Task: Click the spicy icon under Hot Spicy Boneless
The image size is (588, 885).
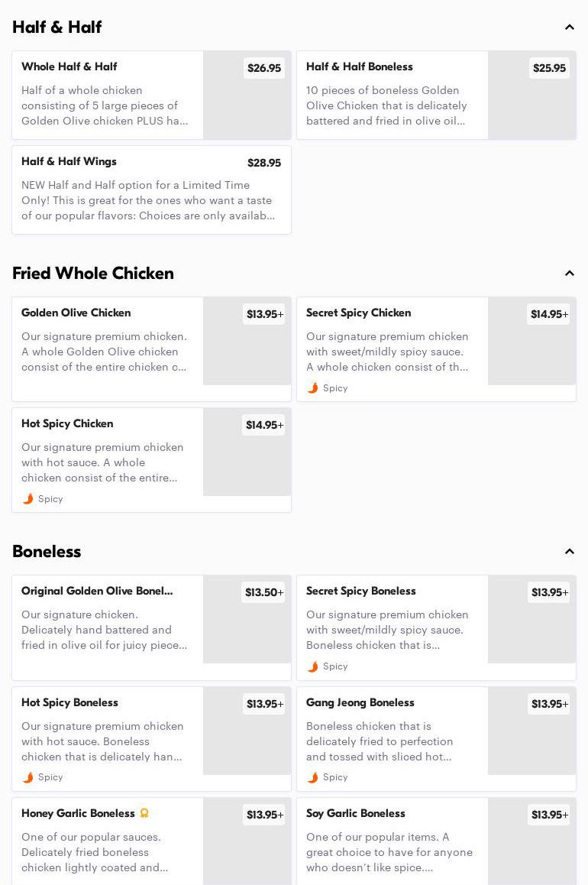Action: click(28, 777)
